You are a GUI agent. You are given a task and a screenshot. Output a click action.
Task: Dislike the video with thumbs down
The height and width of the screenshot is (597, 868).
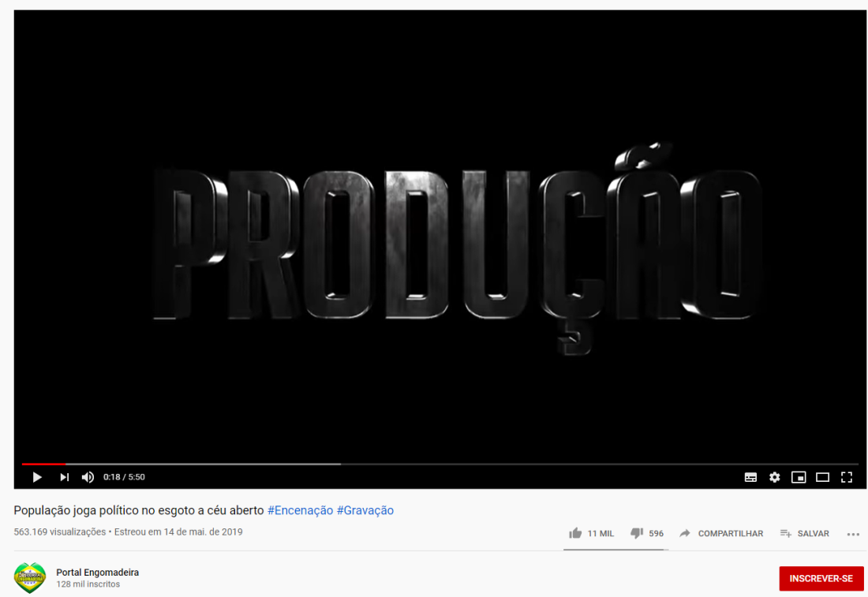(646, 533)
